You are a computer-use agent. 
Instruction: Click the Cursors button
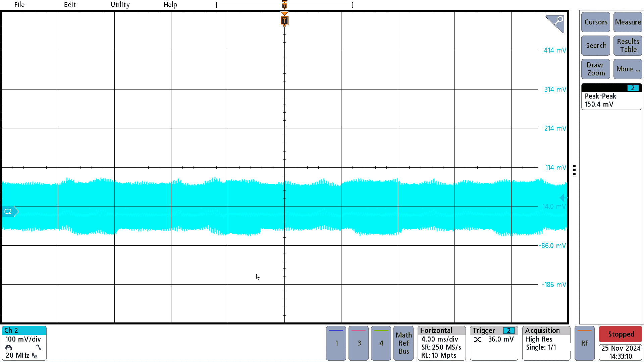point(596,22)
